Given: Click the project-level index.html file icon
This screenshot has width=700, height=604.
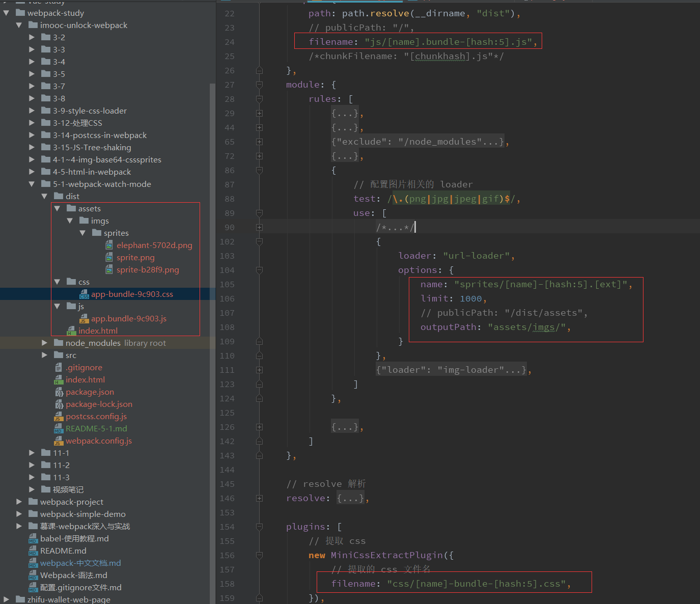Looking at the screenshot, I should click(x=59, y=380).
